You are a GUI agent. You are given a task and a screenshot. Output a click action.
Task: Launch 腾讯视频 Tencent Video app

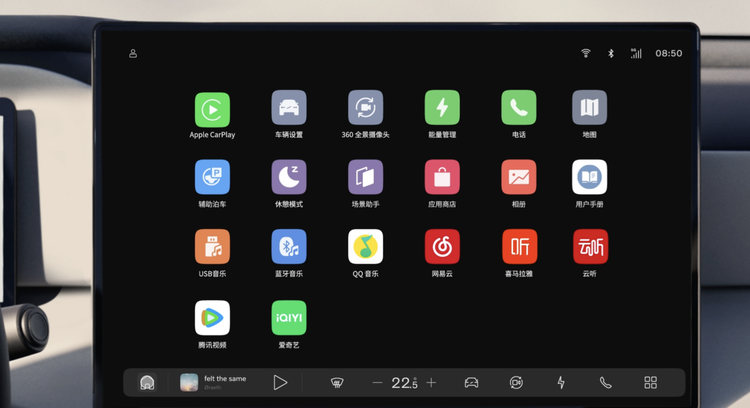pos(212,318)
